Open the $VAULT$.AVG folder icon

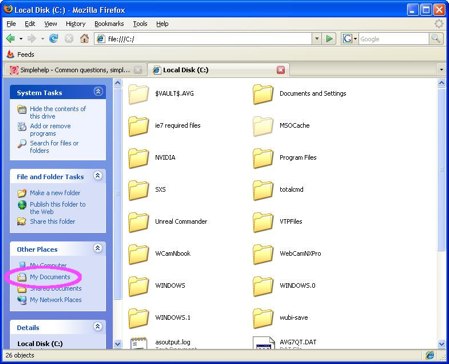point(139,94)
